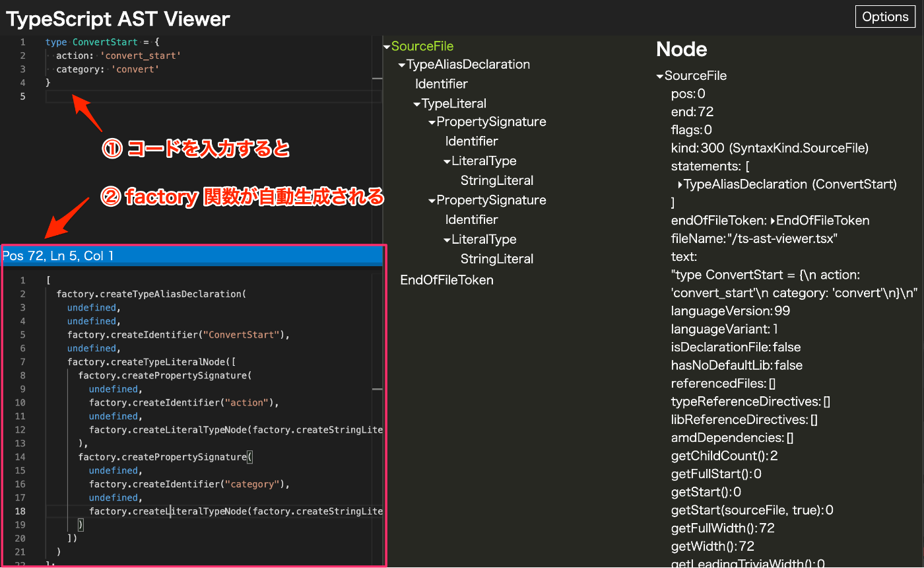The width and height of the screenshot is (924, 568).
Task: Click 'convert_start' string in the code editor
Action: (x=140, y=55)
